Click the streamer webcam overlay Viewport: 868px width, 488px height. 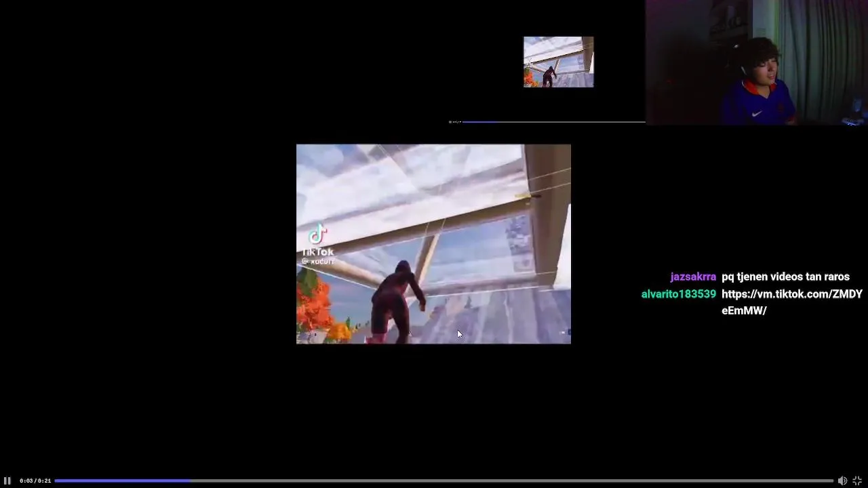757,62
